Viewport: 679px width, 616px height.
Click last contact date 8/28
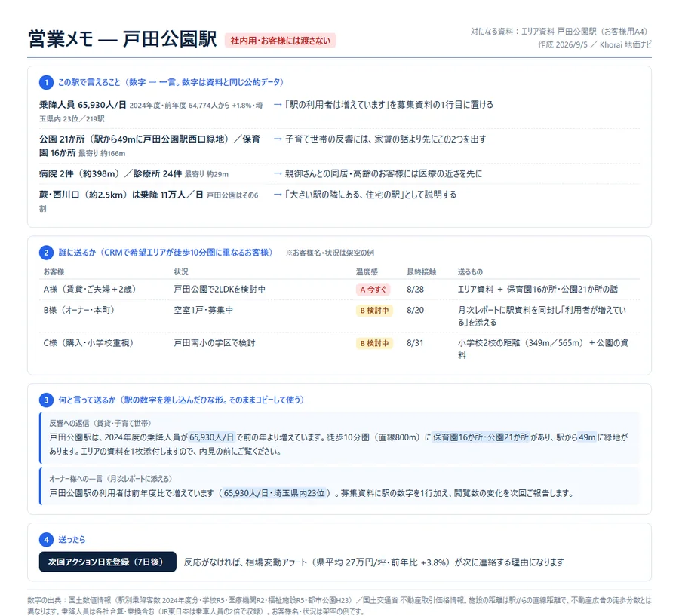pyautogui.click(x=415, y=290)
